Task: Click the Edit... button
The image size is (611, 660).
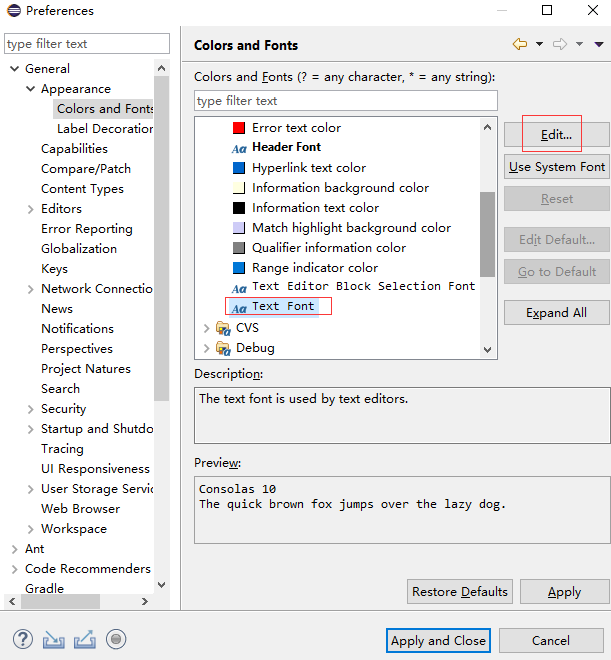Action: click(x=556, y=135)
